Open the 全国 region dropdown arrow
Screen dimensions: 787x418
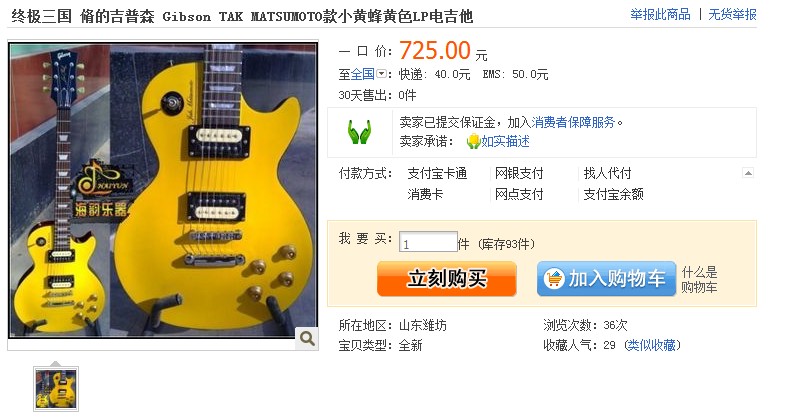[381, 74]
